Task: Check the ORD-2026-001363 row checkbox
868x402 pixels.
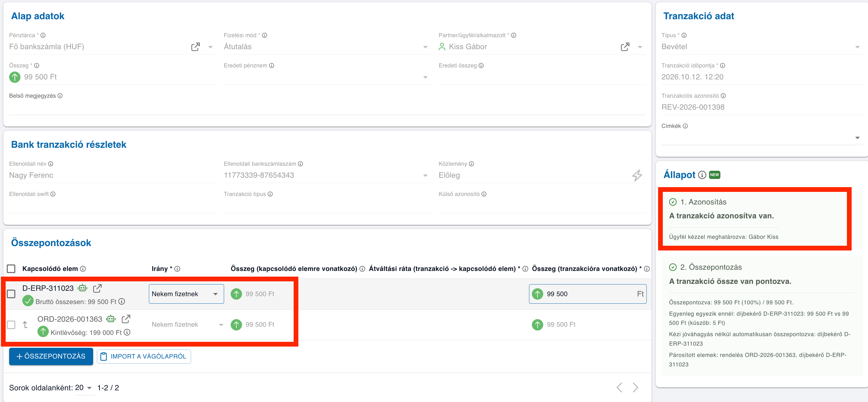Action: tap(11, 325)
